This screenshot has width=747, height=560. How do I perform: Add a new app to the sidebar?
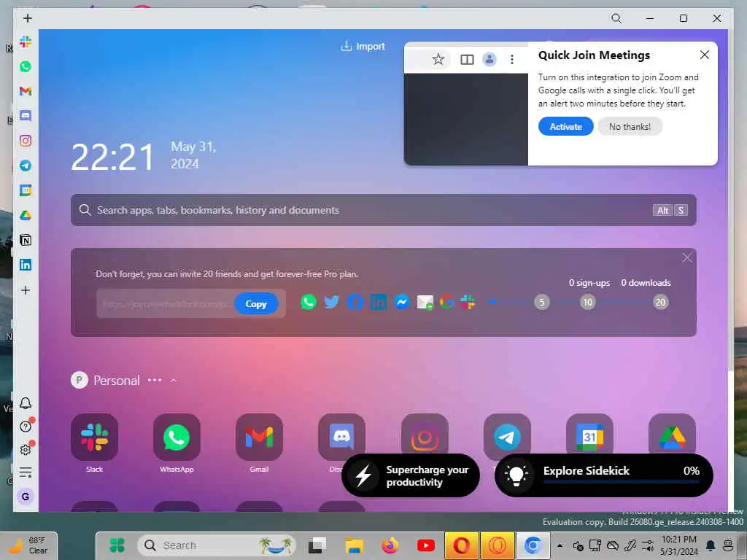26,290
